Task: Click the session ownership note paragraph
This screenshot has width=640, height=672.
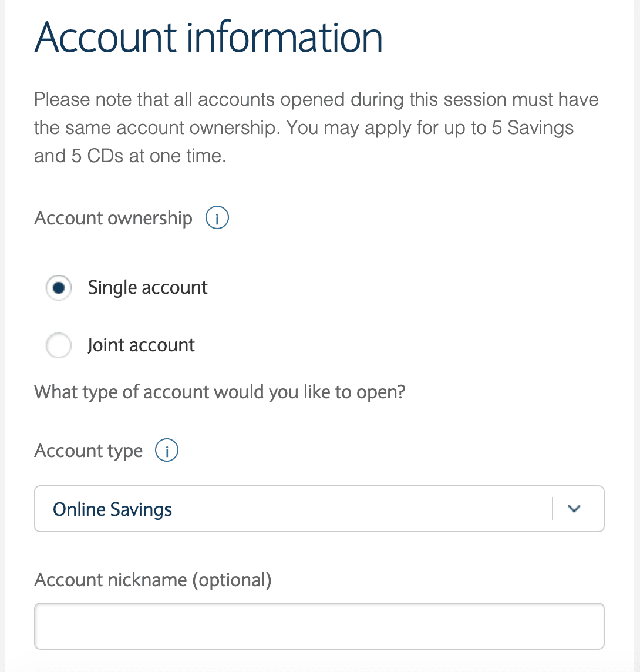Action: pos(316,127)
